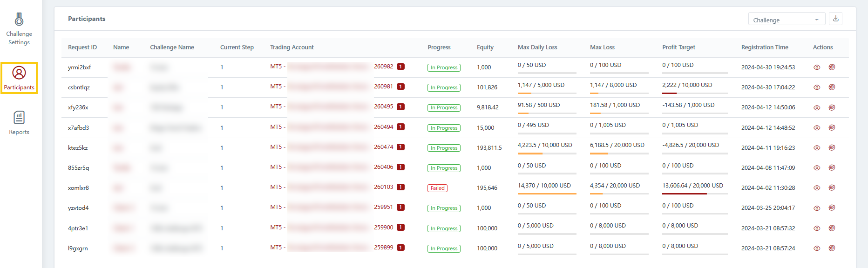Select the Participants sidebar icon
868x268 pixels.
pos(19,78)
